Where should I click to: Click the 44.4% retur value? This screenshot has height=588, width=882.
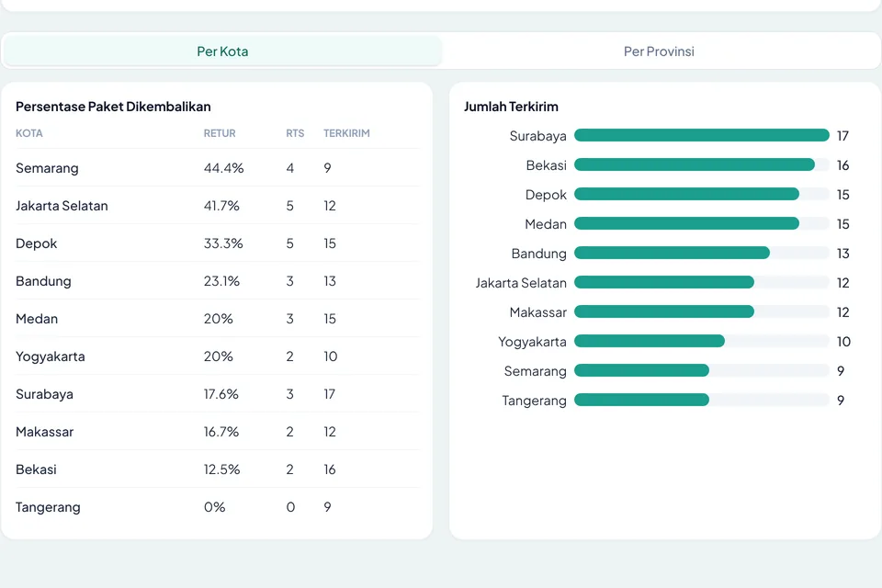tap(224, 168)
